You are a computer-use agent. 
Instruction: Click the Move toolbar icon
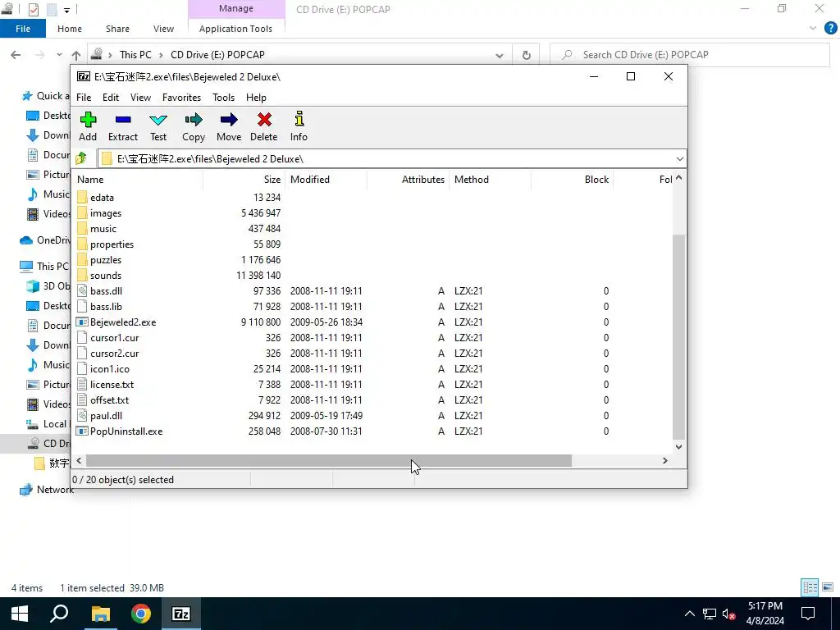point(229,127)
